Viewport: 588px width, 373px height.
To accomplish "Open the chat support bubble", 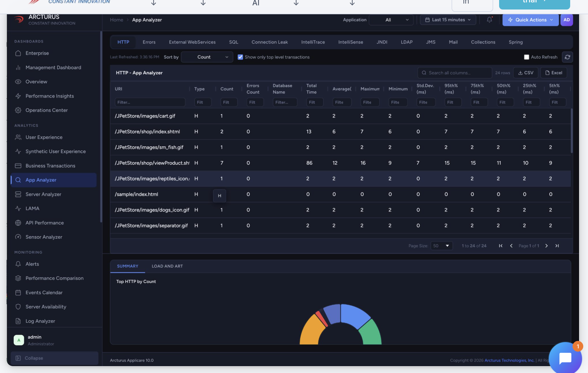I will point(565,358).
